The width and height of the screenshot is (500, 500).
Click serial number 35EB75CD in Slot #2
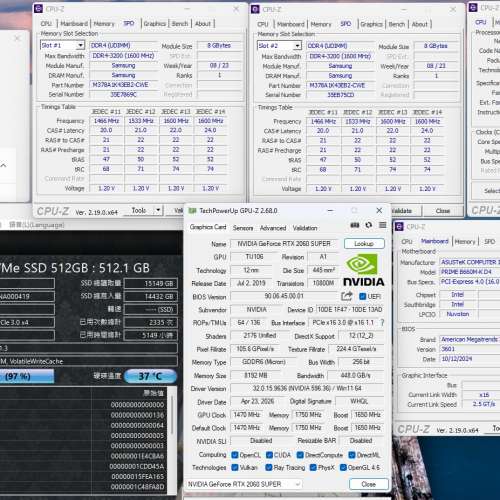click(x=340, y=95)
